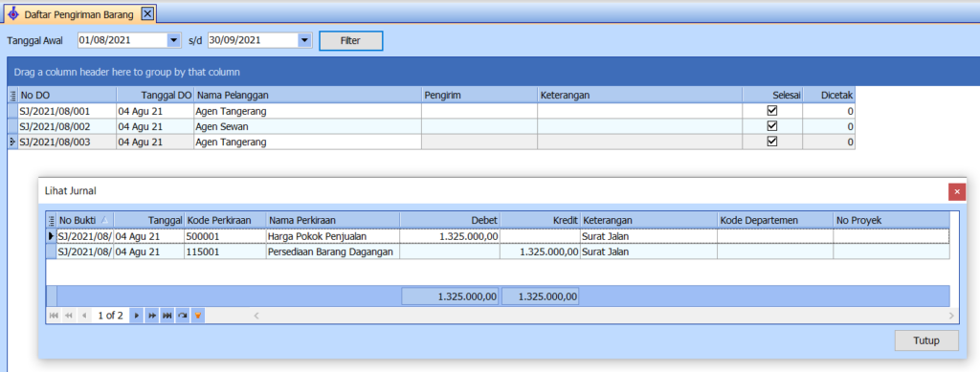Toggle Selesai checkbox for SJ/2021/08/003
Screen dimensions: 980x372
pos(772,142)
